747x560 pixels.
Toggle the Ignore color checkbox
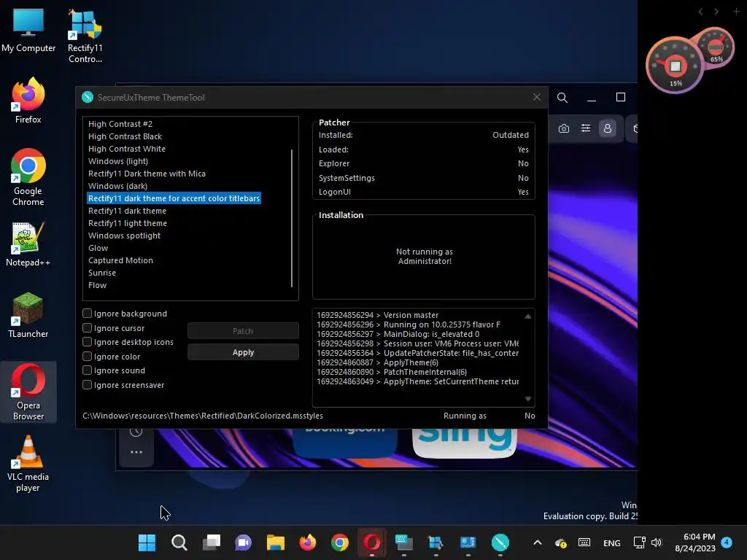click(88, 356)
